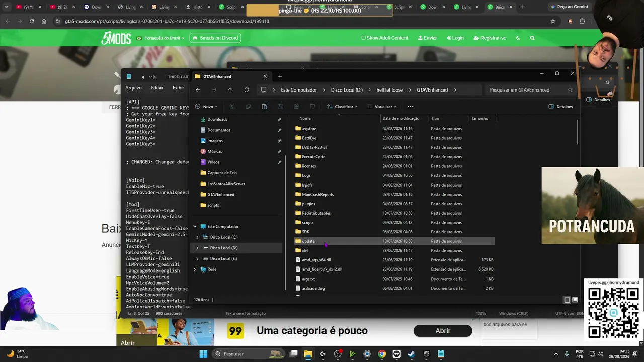
Task: Open Epic Games Launcher from the taskbar
Action: 426,354
